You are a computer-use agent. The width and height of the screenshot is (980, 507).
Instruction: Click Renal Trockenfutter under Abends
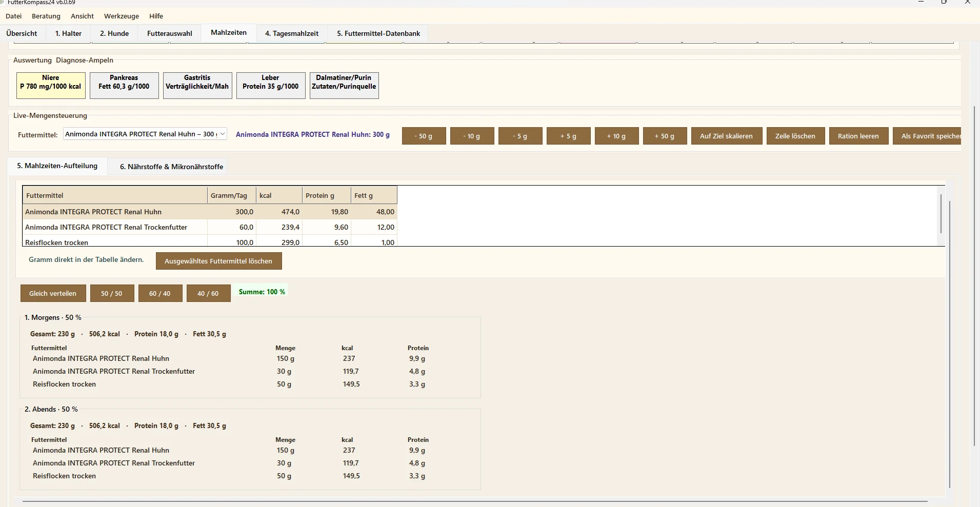click(114, 463)
